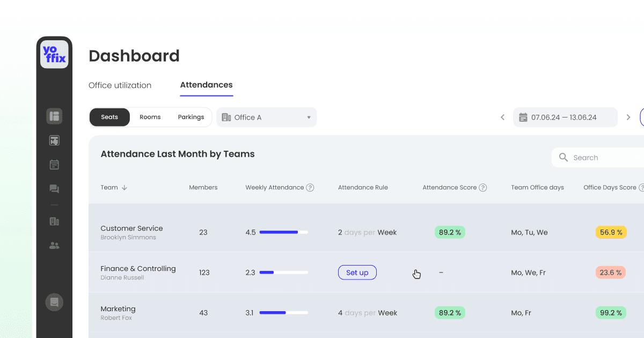Keep Seats selected in the view toggle

click(109, 117)
